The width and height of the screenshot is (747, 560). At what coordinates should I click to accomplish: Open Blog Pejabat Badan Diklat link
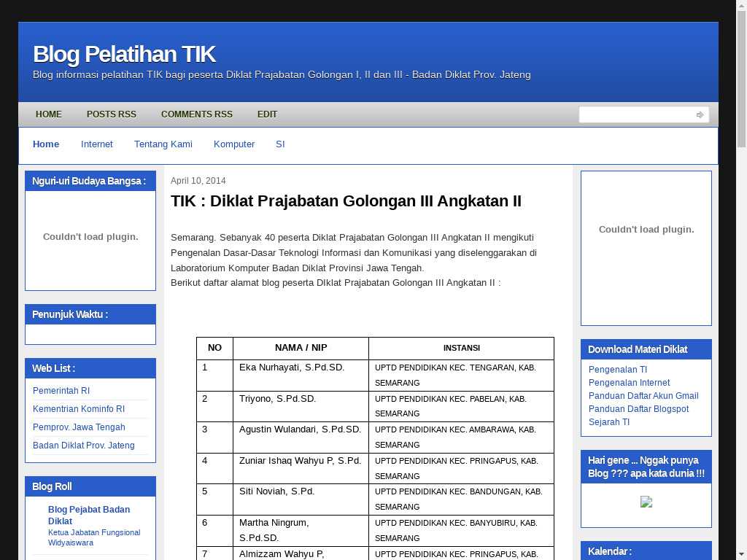click(89, 515)
